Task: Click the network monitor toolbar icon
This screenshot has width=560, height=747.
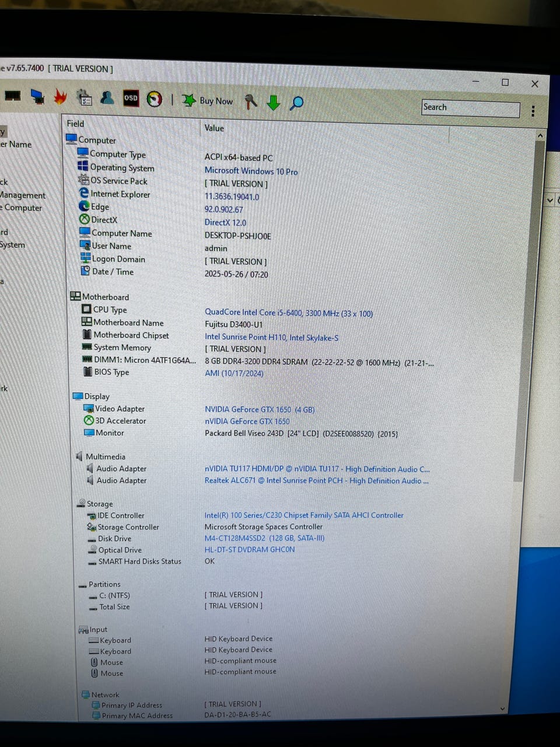Action: (37, 97)
